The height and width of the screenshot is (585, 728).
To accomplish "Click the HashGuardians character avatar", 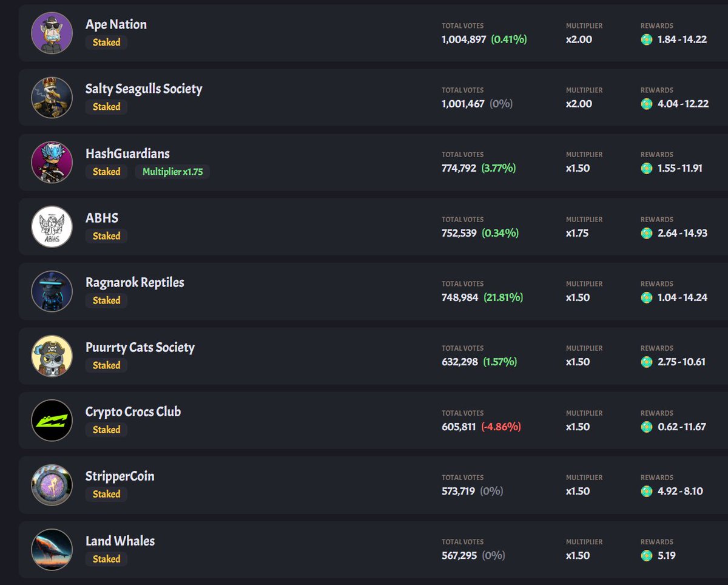I will point(52,162).
